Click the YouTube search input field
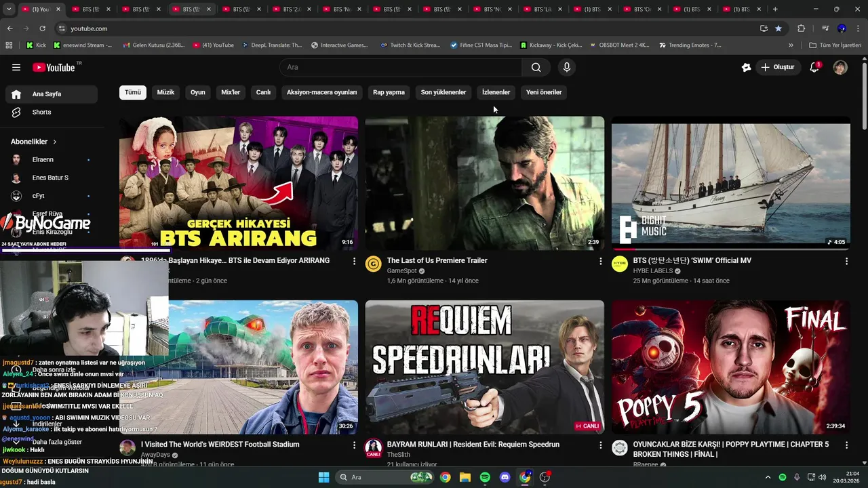Screen dimensions: 868x488 (401, 67)
